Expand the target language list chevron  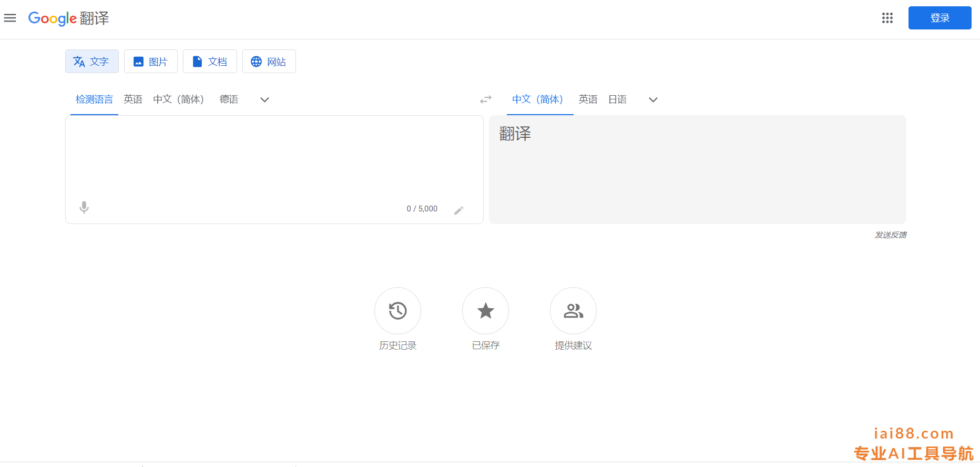(653, 99)
